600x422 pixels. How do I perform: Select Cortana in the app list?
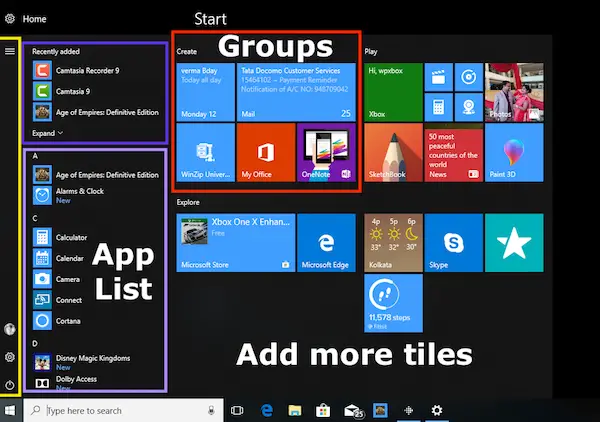(70, 320)
